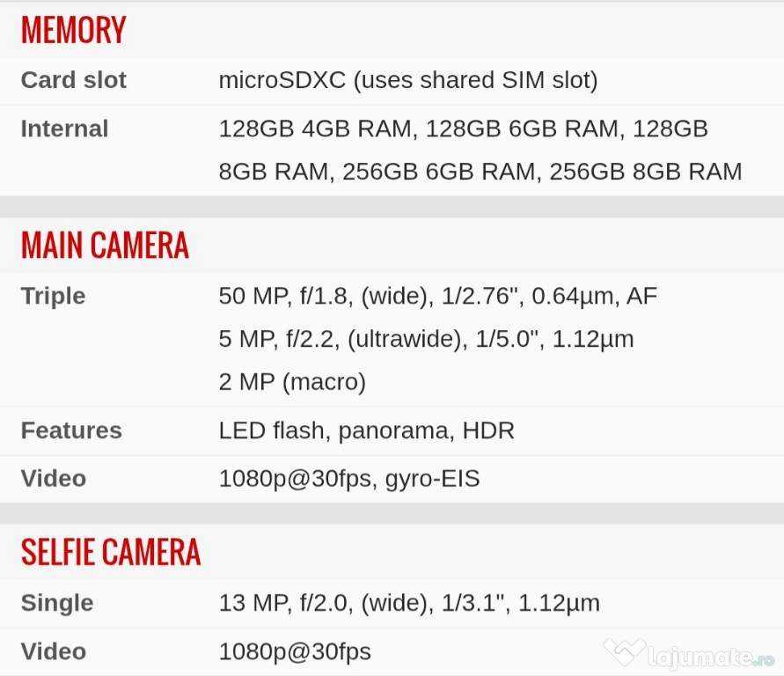This screenshot has height=676, width=784.
Task: Click the SELFIE CAMERA section header
Action: point(111,552)
